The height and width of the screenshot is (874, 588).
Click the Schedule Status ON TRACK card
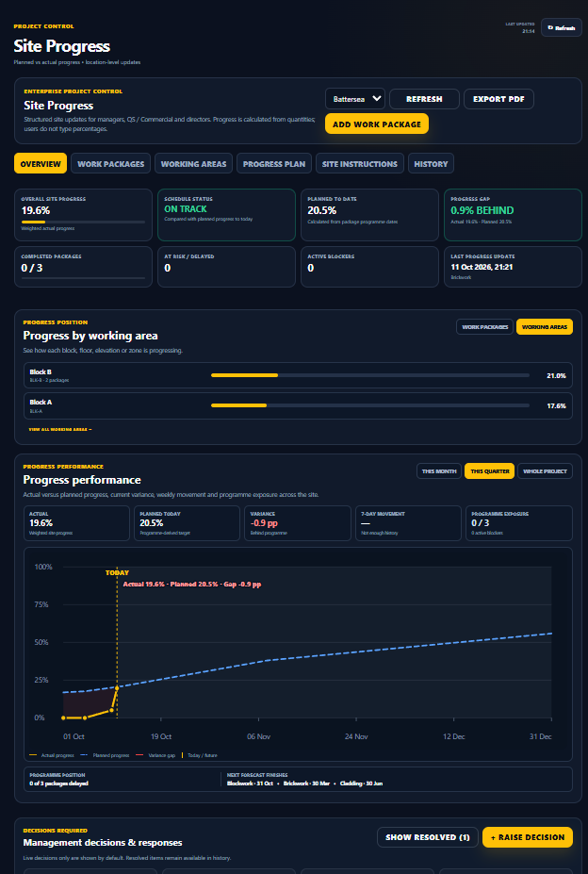pos(226,215)
